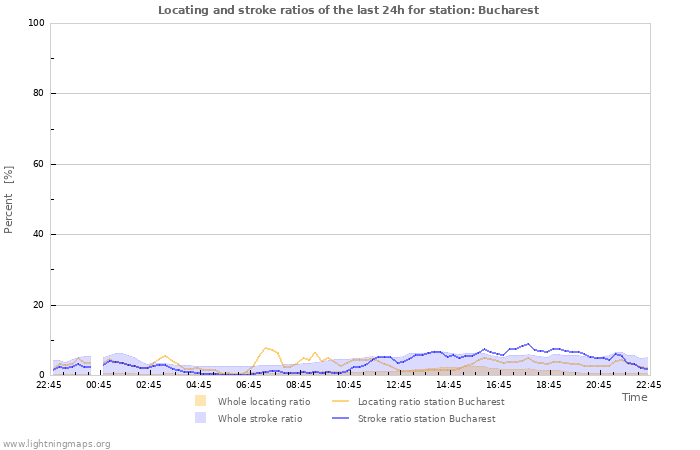Viewport: 700px width, 450px height.
Task: Click the Whole locating ratio orange swatch
Action: (200, 401)
